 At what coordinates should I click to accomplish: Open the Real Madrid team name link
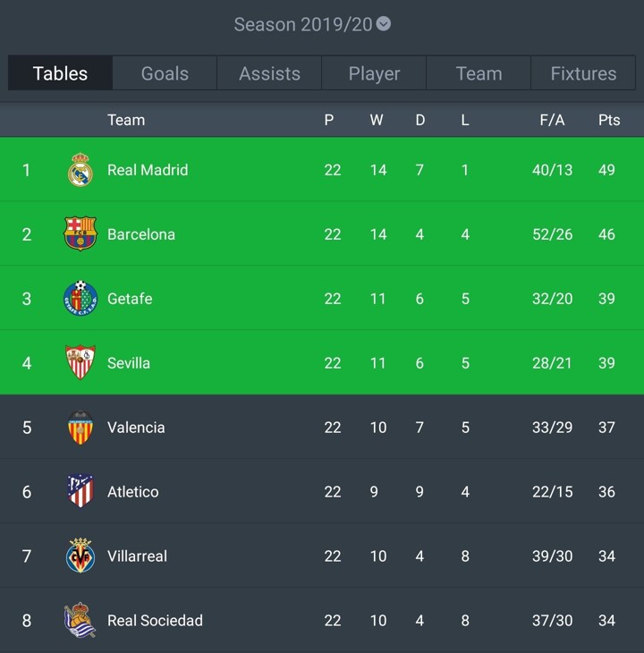point(148,170)
